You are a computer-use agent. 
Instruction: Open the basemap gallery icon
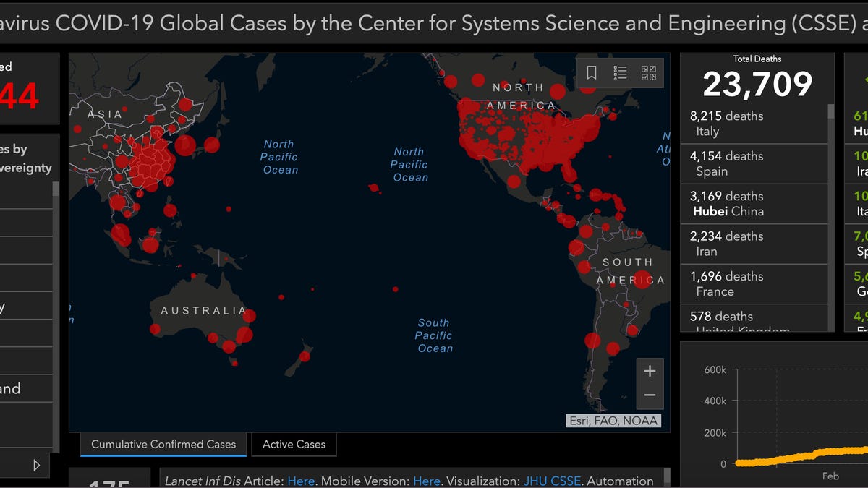point(650,72)
